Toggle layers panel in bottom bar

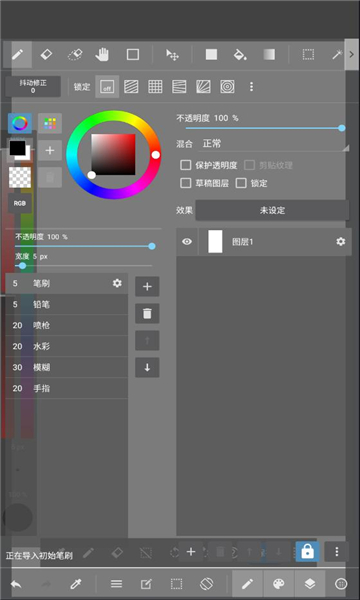coord(310,584)
